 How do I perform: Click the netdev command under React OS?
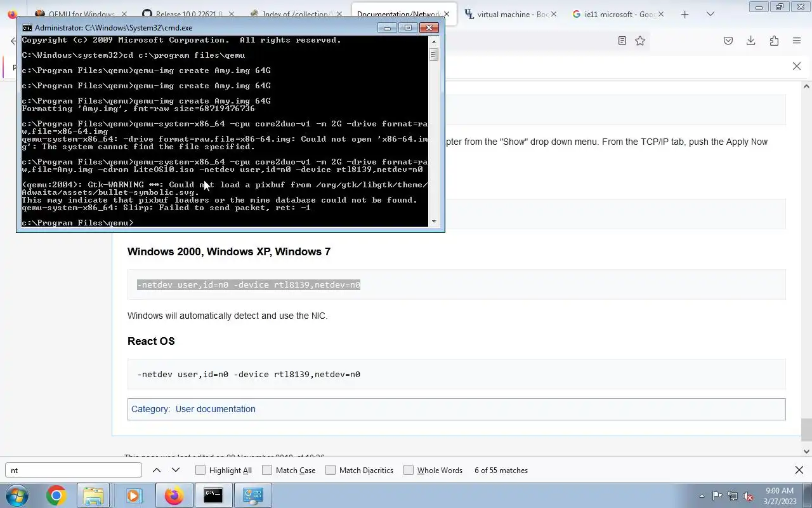(x=249, y=375)
